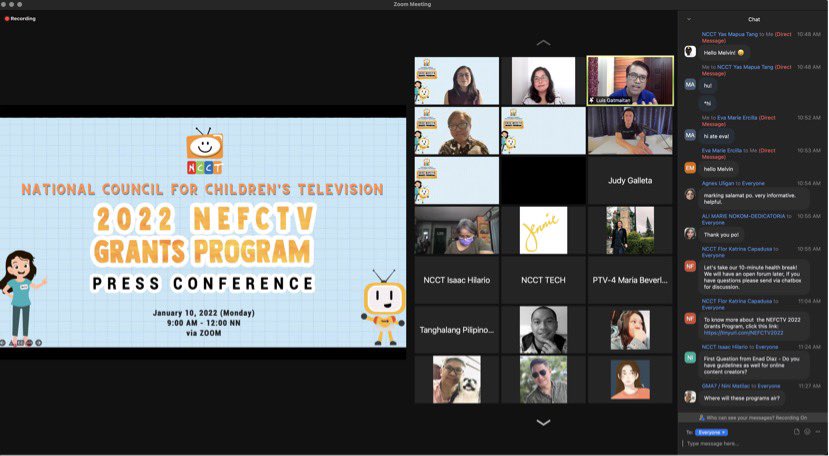Click 'GMA7 / Nini Matilac to Everyone' sender line
Screen dimensions: 829x456
point(741,386)
